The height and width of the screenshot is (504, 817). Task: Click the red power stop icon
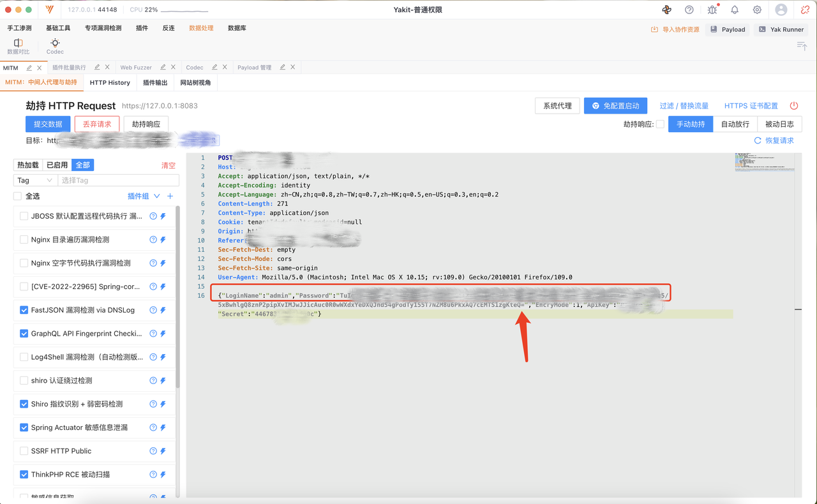coord(794,106)
